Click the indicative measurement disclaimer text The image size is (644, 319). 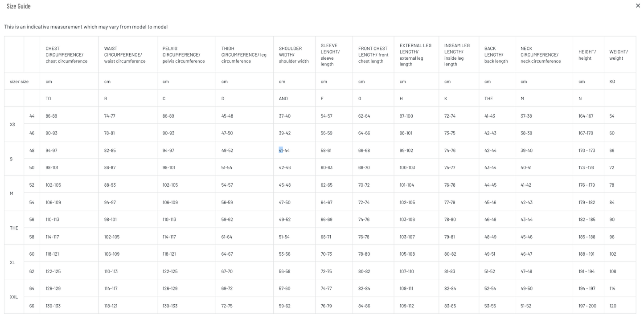[x=86, y=27]
